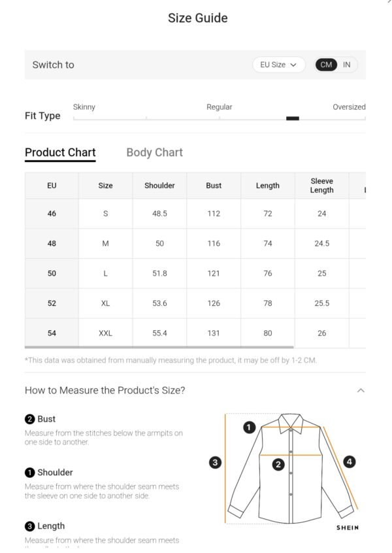Click the number 4 marker near the sleeve
Screen dimensions: 392x553
pyautogui.click(x=349, y=461)
